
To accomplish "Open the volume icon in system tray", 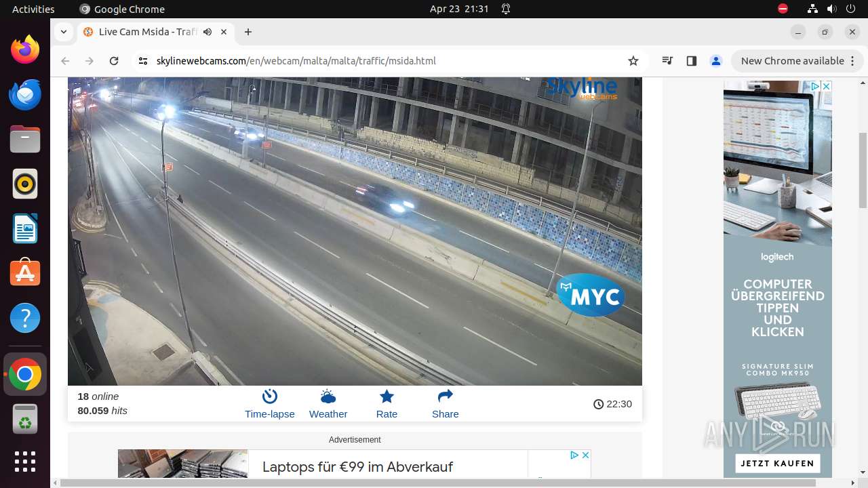I will coord(831,9).
